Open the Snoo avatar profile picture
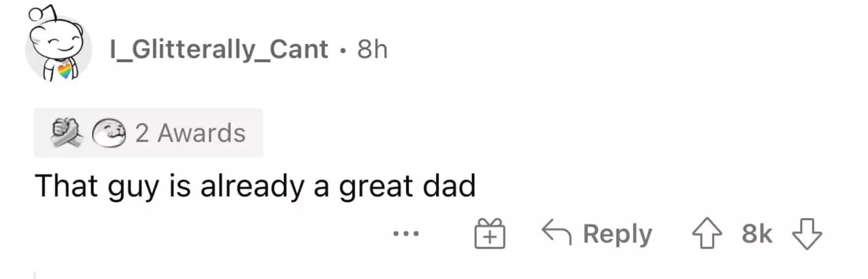Screen dimensions: 868x279 tap(57, 46)
